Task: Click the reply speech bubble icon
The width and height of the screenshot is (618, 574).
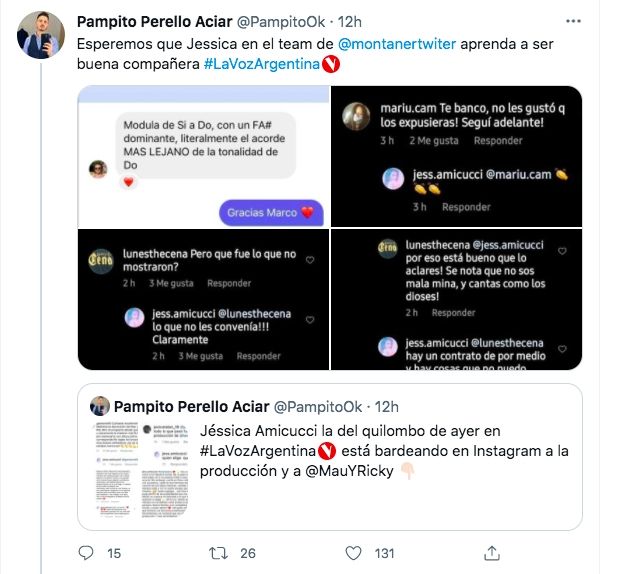Action: (86, 553)
